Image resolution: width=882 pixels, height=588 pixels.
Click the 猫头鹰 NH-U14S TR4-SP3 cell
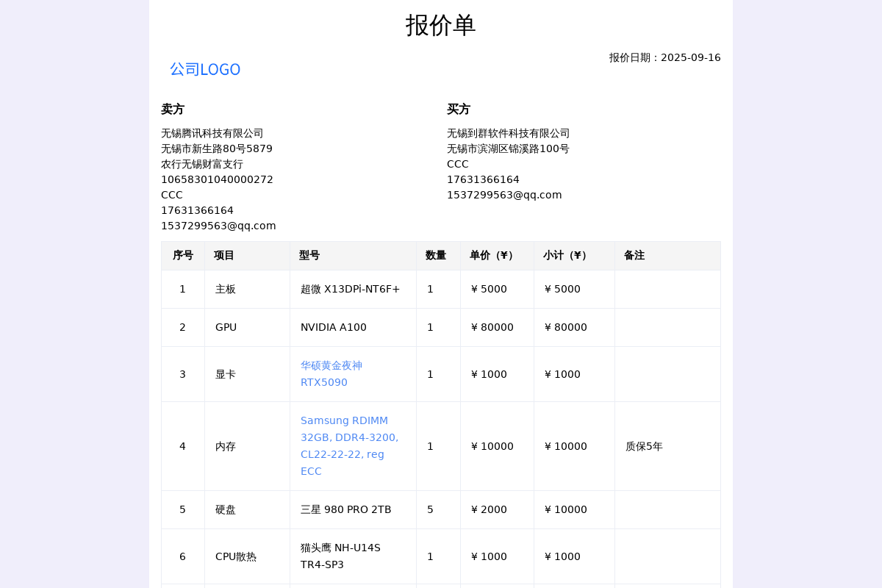click(x=340, y=556)
